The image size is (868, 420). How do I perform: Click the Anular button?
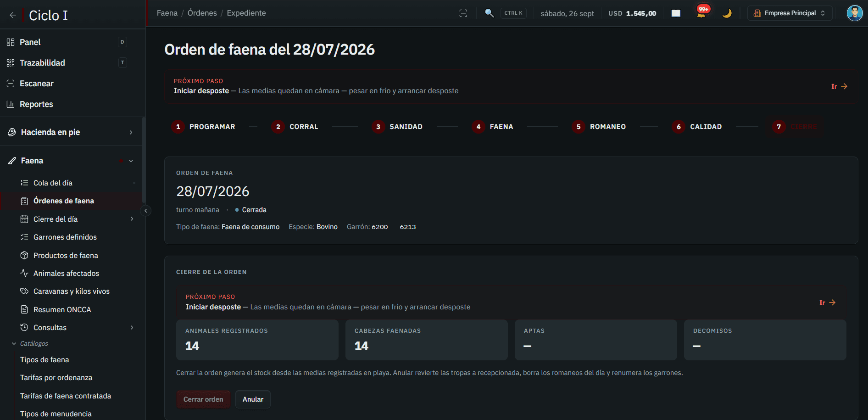tap(253, 399)
